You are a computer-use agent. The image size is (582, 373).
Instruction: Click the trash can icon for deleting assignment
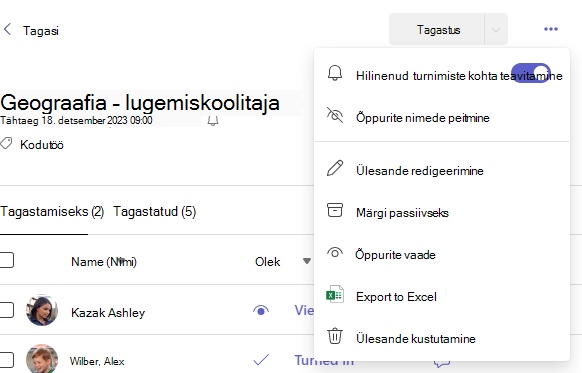tap(335, 336)
